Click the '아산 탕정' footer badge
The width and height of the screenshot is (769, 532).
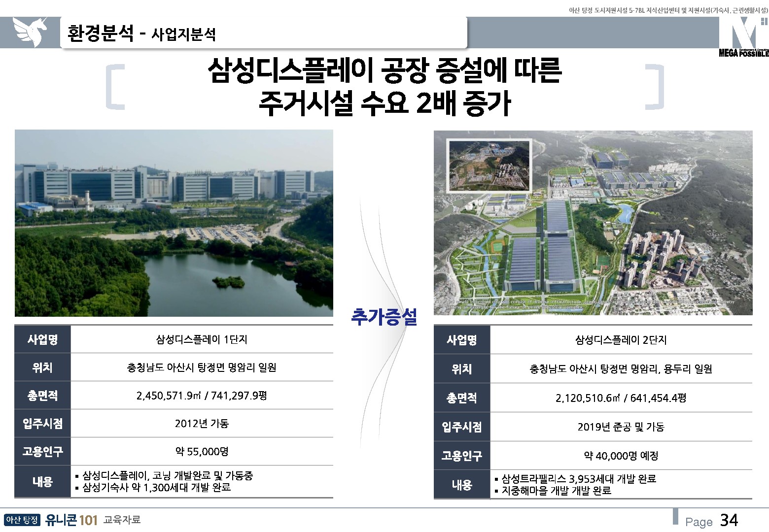point(22,520)
